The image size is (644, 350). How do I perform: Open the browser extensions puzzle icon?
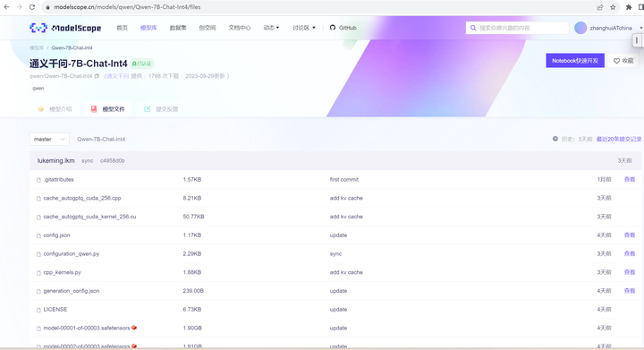(629, 7)
